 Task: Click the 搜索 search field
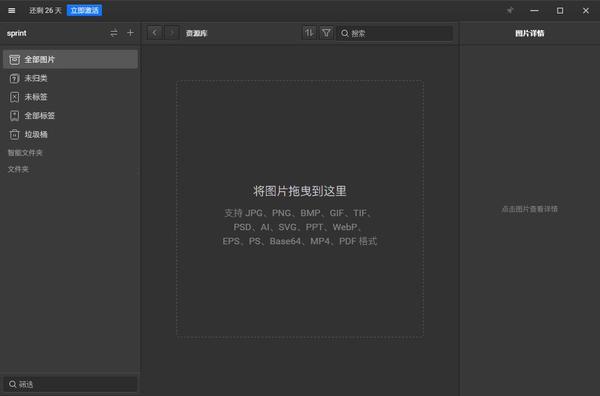[395, 33]
